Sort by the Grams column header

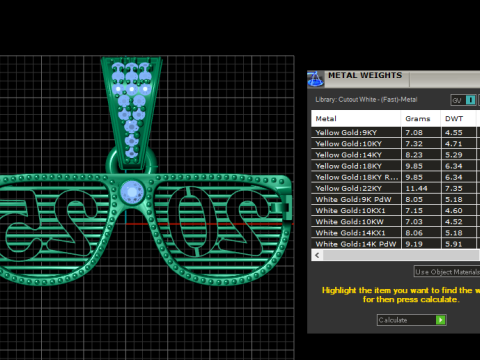tap(421, 119)
